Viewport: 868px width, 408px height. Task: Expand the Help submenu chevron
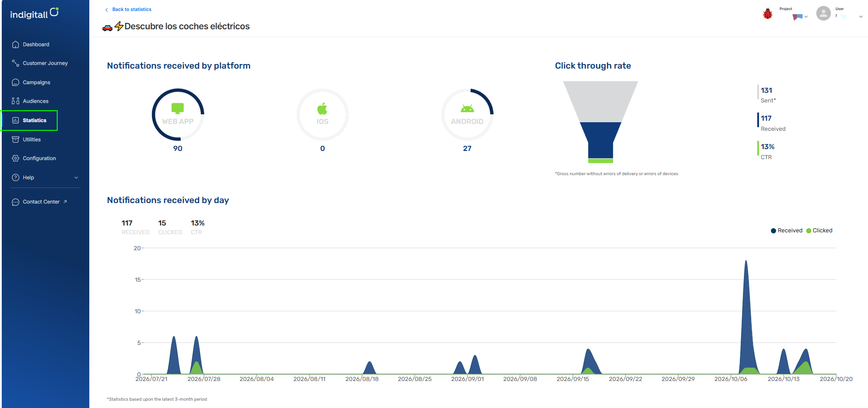(x=76, y=177)
